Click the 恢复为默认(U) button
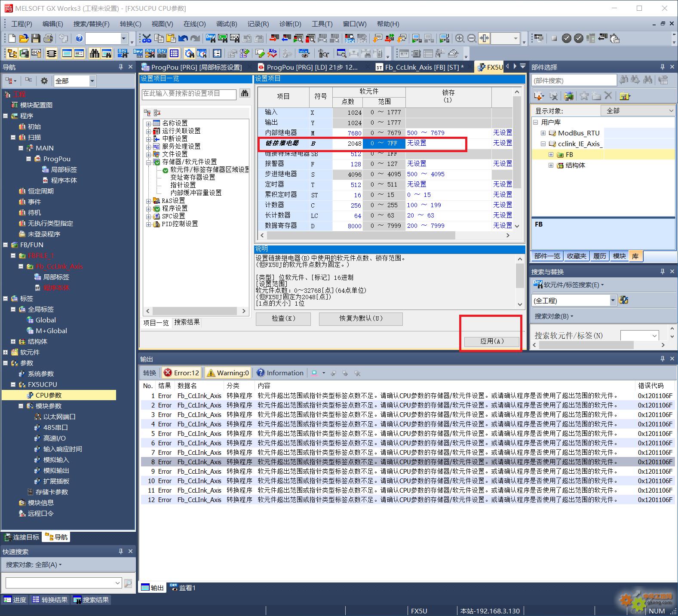678x616 pixels. click(361, 319)
